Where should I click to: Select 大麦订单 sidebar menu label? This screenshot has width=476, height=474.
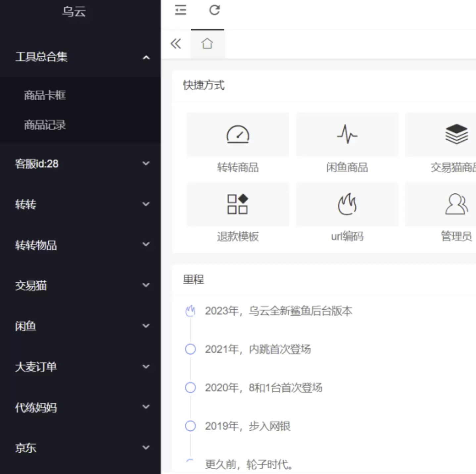tap(36, 367)
